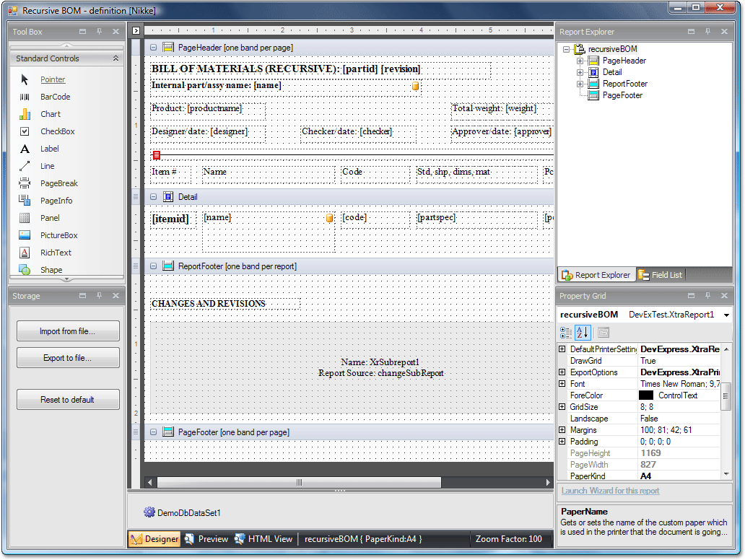Collapse the Detail band
The image size is (745, 560).
[x=154, y=196]
